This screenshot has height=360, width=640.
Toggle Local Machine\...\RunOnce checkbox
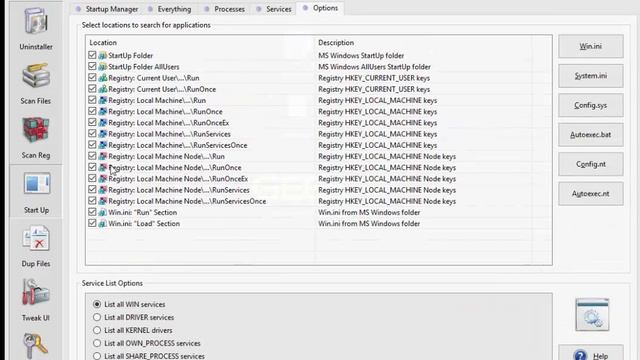tap(92, 111)
